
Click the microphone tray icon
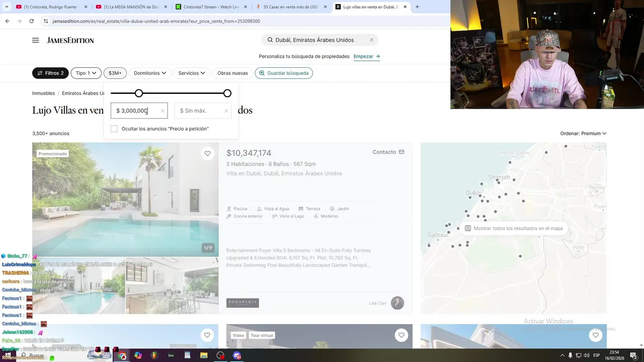click(x=571, y=355)
